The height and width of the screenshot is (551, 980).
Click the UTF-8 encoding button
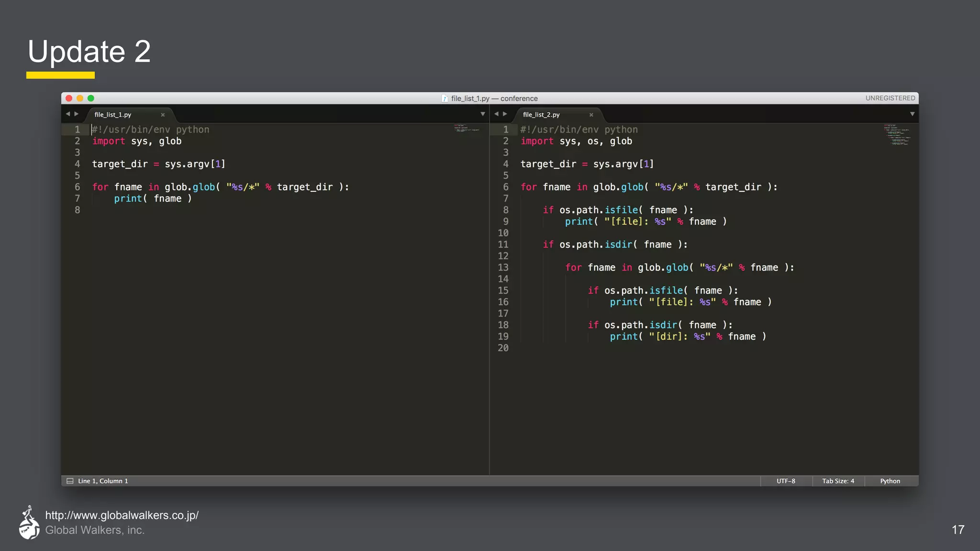click(786, 481)
